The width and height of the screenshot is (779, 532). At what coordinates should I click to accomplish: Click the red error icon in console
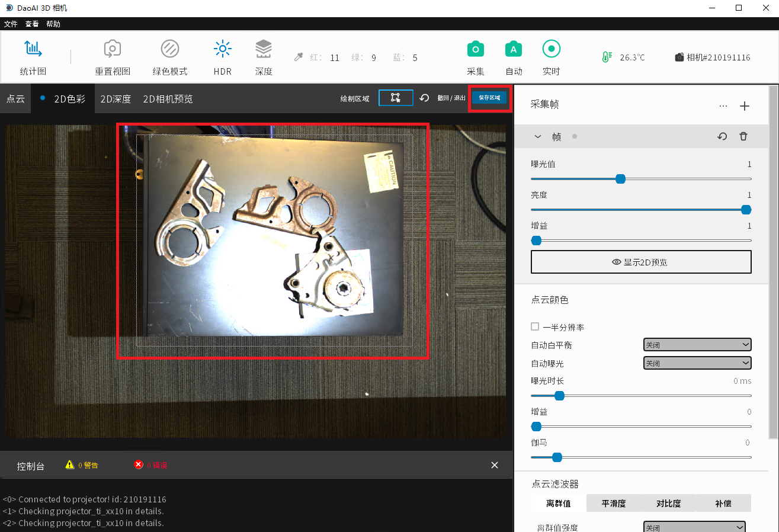139,464
